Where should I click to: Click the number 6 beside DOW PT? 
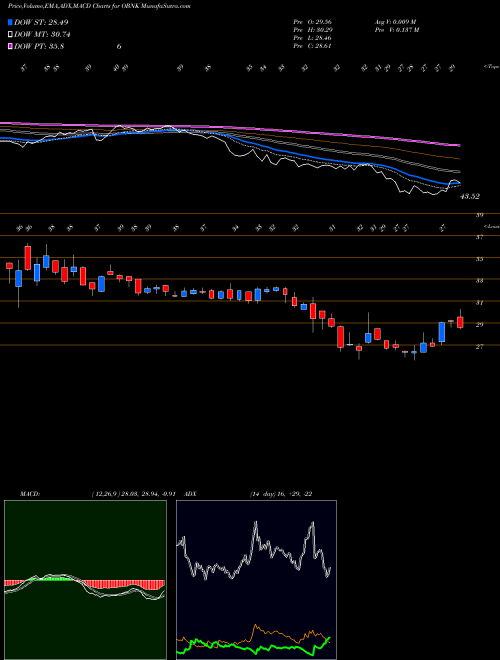(x=119, y=46)
